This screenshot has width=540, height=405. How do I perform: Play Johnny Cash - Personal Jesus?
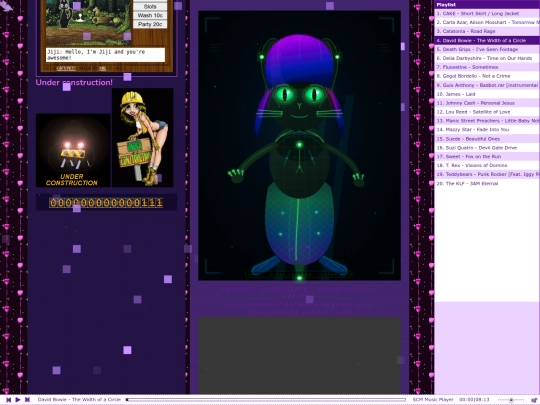tap(487, 103)
